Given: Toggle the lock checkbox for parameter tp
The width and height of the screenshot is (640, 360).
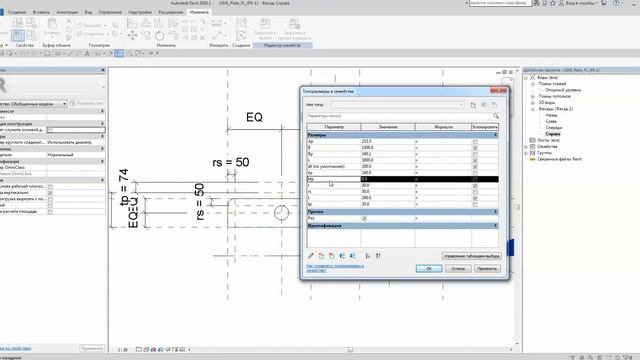Looking at the screenshot, I should [x=475, y=204].
